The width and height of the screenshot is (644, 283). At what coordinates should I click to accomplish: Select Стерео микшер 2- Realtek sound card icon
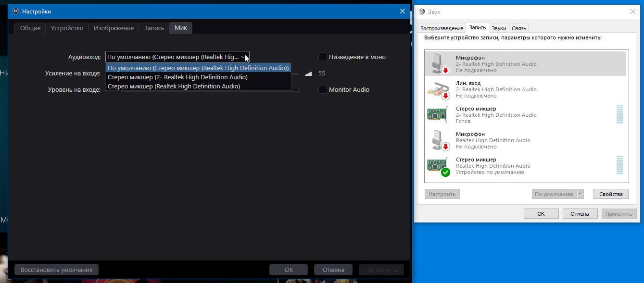pyautogui.click(x=438, y=114)
